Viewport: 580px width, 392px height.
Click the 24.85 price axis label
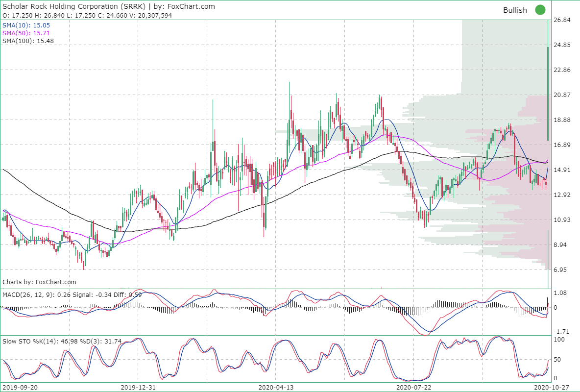[x=562, y=45]
